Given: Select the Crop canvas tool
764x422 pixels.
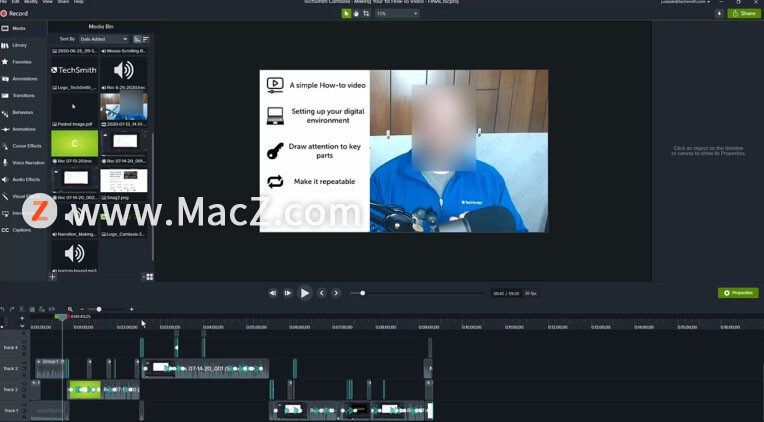Looking at the screenshot, I should point(366,14).
